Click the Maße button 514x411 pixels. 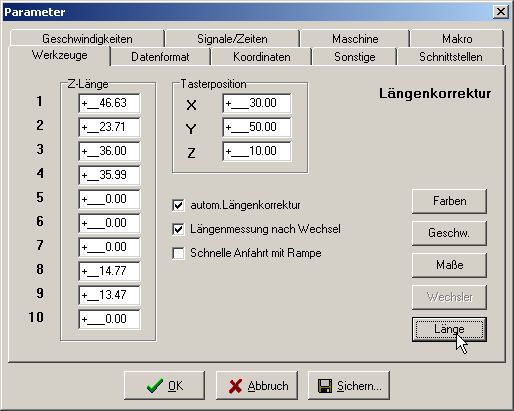pos(449,265)
